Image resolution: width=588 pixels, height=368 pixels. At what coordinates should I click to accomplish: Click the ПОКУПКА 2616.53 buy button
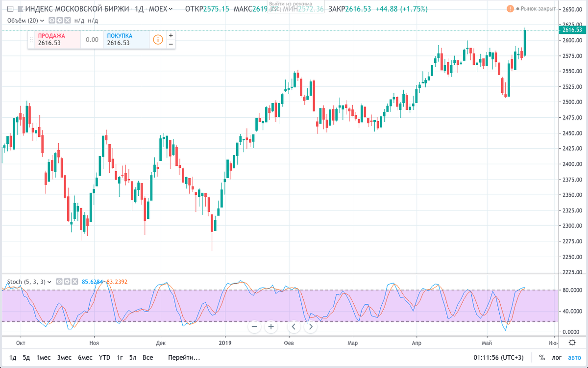coord(127,40)
